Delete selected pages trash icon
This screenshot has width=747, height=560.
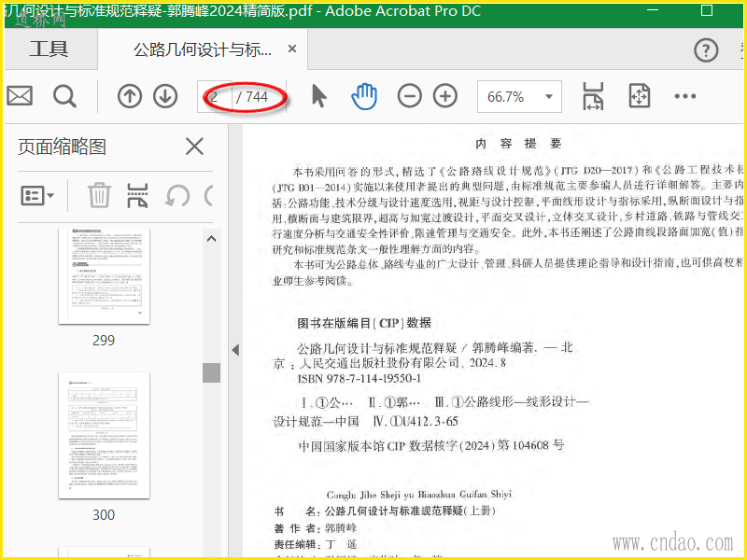click(99, 195)
